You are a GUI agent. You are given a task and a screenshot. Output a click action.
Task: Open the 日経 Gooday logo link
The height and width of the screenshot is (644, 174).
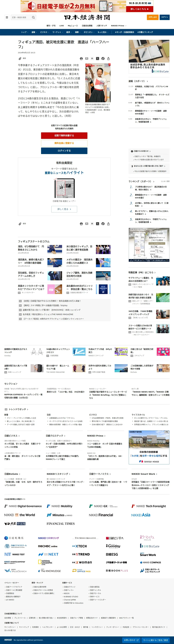click(x=113, y=546)
